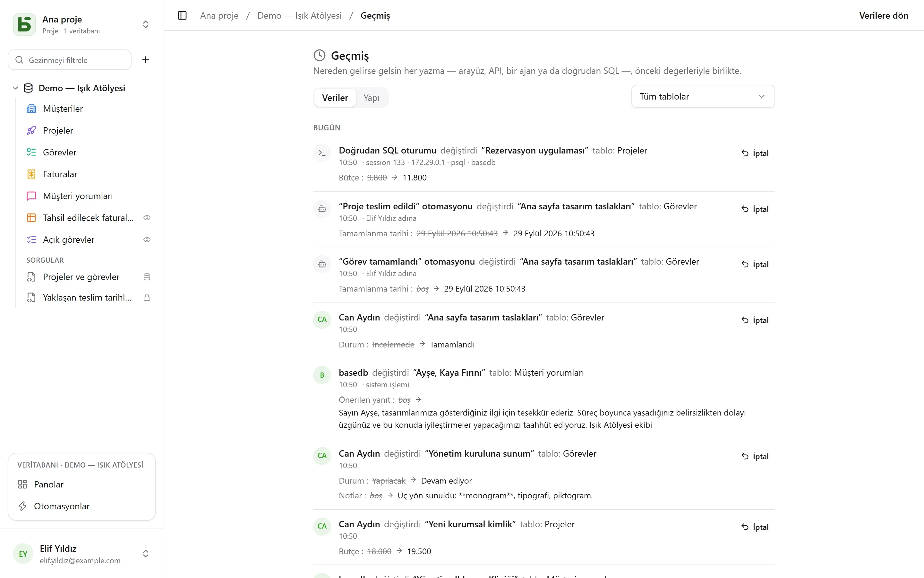Viewport: 924px width, 578px height.
Task: Open the Tüm tablolar dropdown
Action: pyautogui.click(x=703, y=96)
